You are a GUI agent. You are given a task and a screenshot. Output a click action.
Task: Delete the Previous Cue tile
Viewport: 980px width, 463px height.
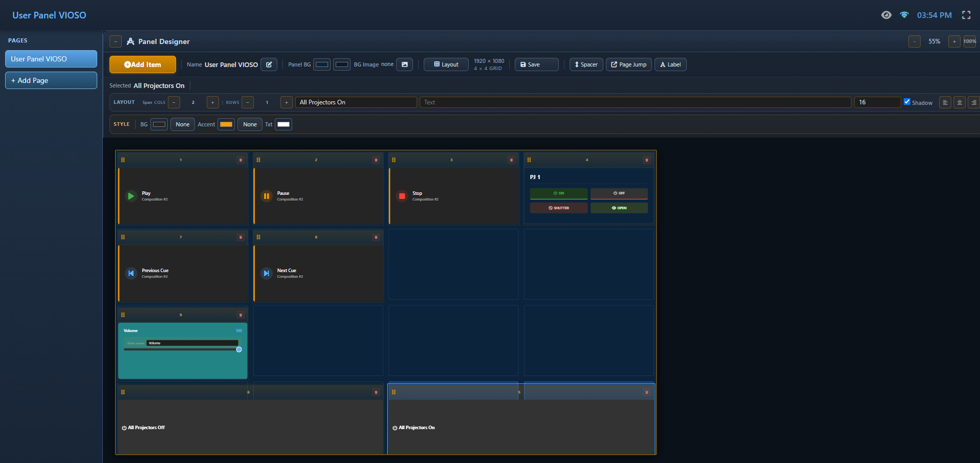pos(241,237)
